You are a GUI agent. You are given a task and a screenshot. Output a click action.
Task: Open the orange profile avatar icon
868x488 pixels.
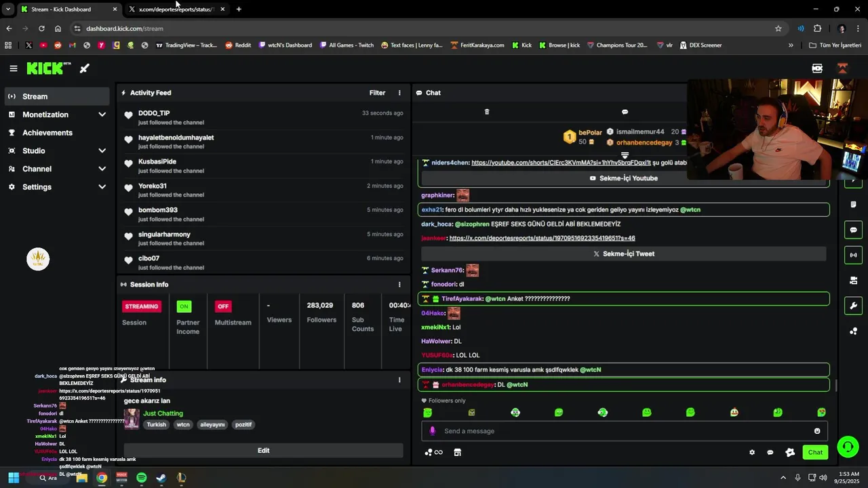coord(843,68)
